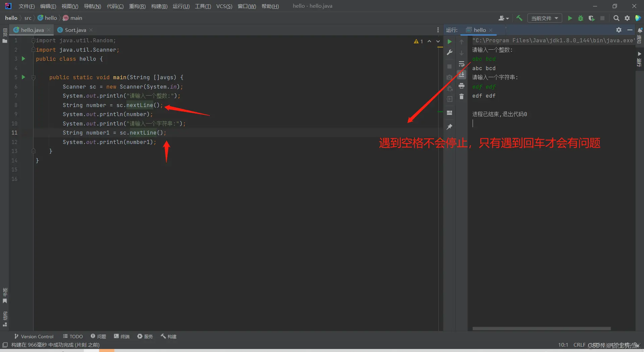
Task: Toggle the pin tab icon in the Run panel
Action: point(450,127)
